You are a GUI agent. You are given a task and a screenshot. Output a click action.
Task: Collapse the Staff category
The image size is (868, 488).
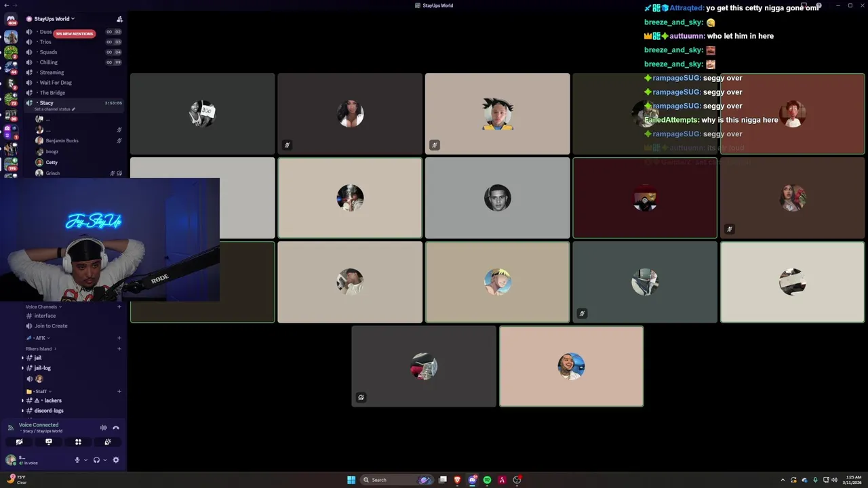click(38, 392)
